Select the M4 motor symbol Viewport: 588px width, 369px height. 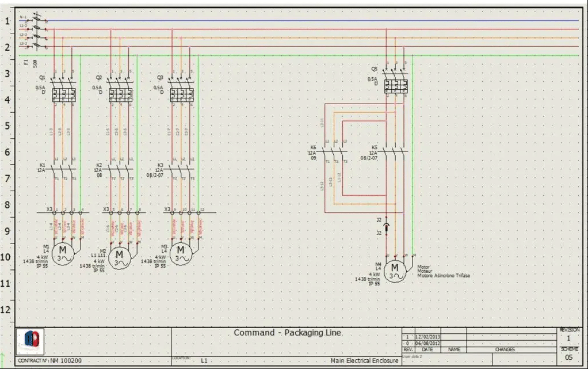point(395,269)
